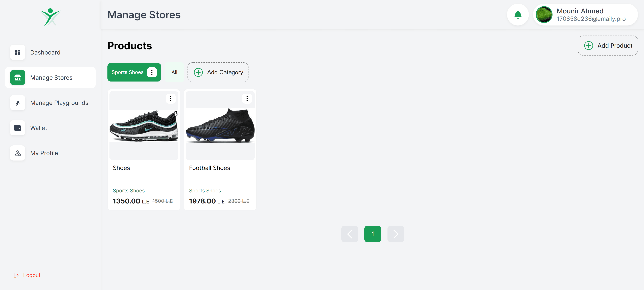Screen dimensions: 644x290
Task: Open Mounir Ahmed user profile avatar
Action: (x=544, y=15)
